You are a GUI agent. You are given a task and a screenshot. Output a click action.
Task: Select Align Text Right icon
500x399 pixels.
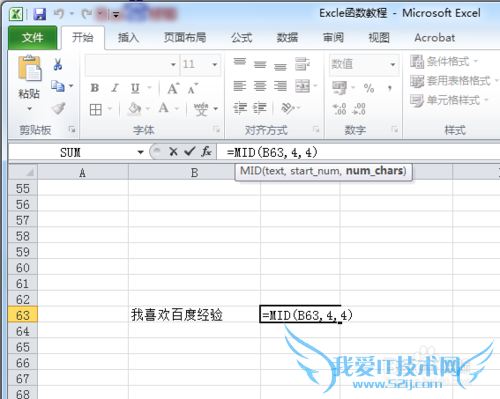point(280,86)
